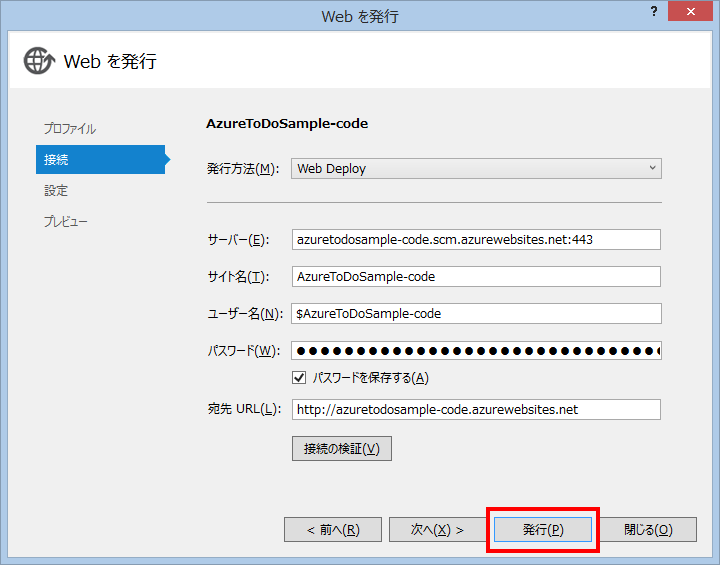Open the 発行方法 Web Deploy dropdown
720x565 pixels.
[476, 169]
